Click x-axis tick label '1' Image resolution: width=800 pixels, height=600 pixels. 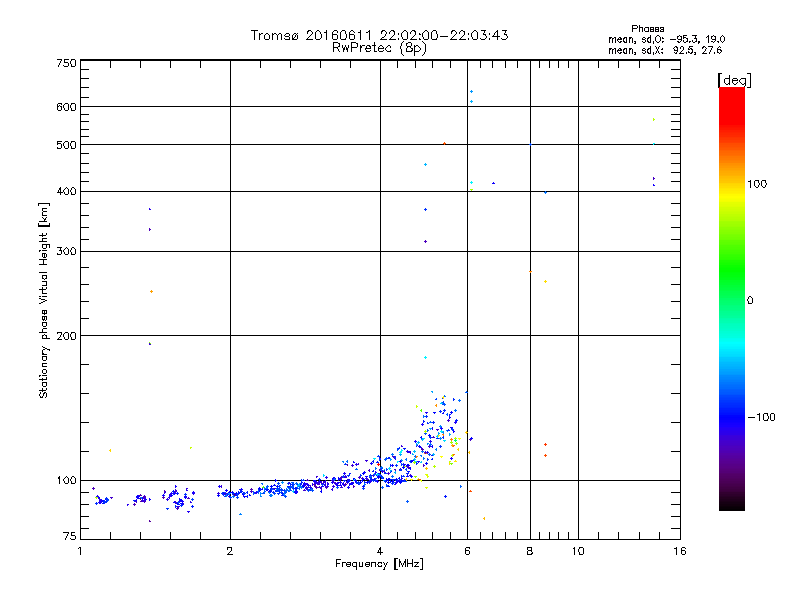point(80,551)
